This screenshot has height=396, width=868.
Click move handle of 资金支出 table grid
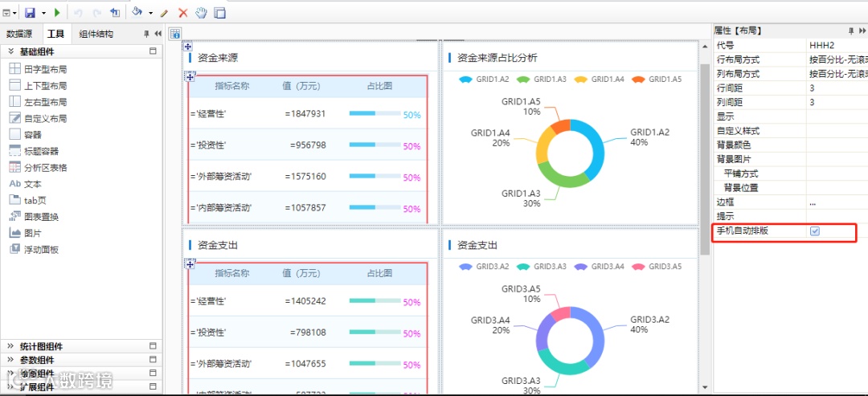pos(190,265)
